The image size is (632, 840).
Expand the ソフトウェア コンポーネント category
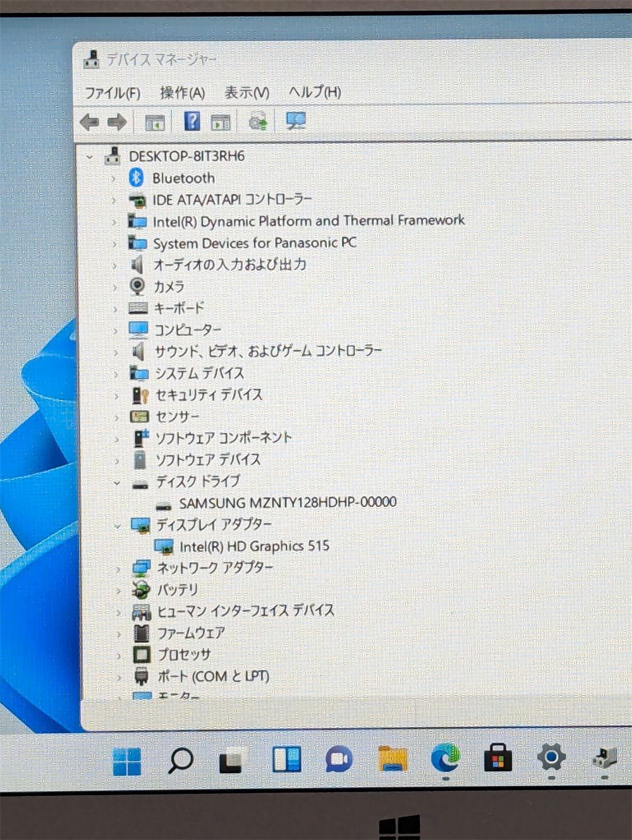pos(116,440)
